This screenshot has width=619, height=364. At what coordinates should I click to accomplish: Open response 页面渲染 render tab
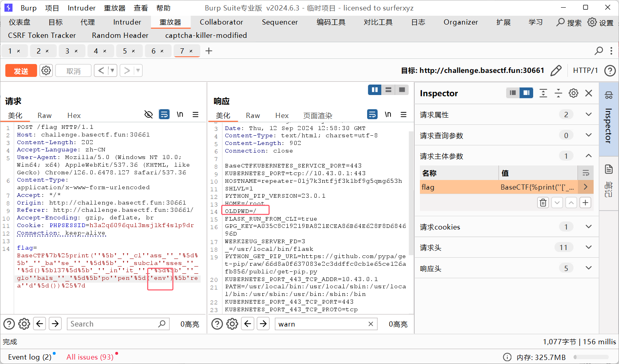tap(318, 116)
